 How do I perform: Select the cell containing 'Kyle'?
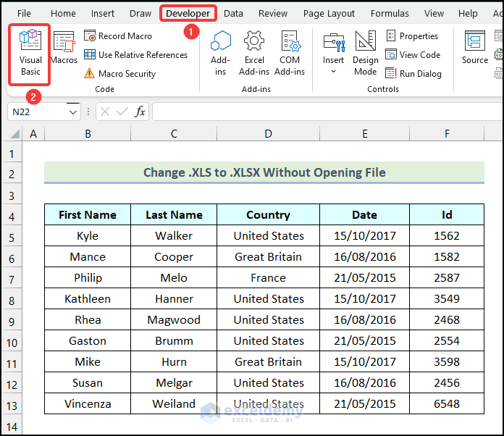click(88, 235)
